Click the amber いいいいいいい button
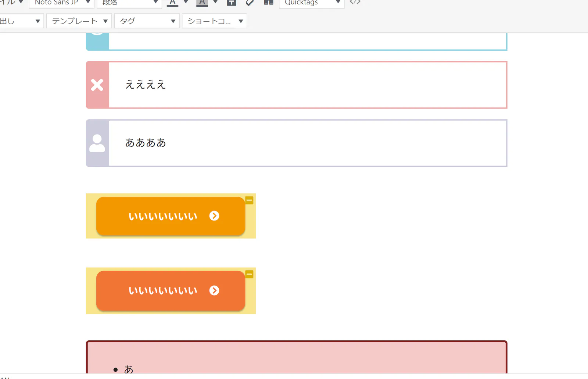Image resolution: width=588 pixels, height=379 pixels. pos(171,216)
